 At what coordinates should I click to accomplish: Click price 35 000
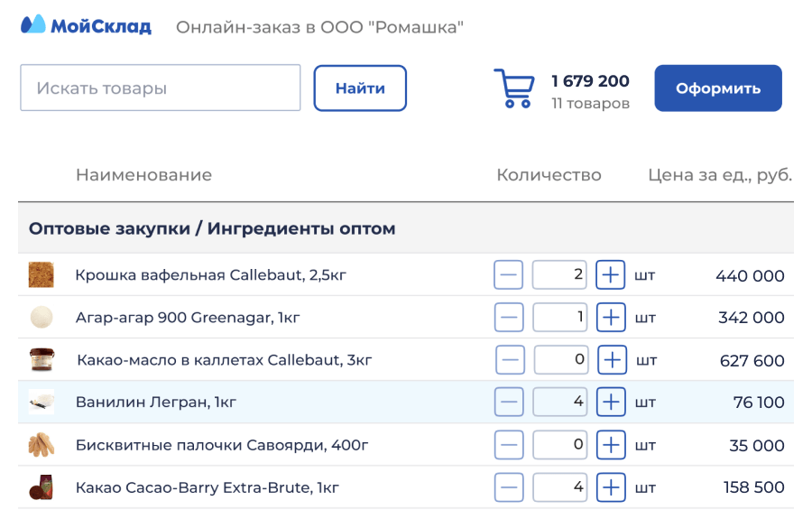point(757,445)
